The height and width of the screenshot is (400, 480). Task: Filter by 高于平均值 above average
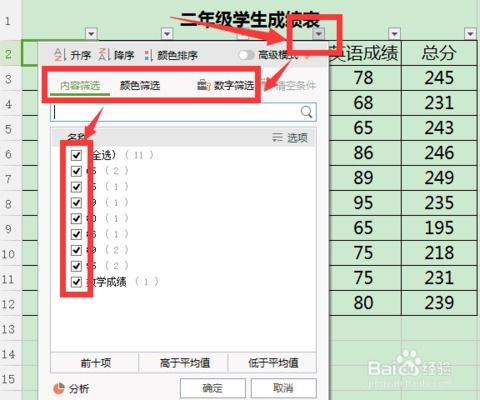tap(184, 363)
